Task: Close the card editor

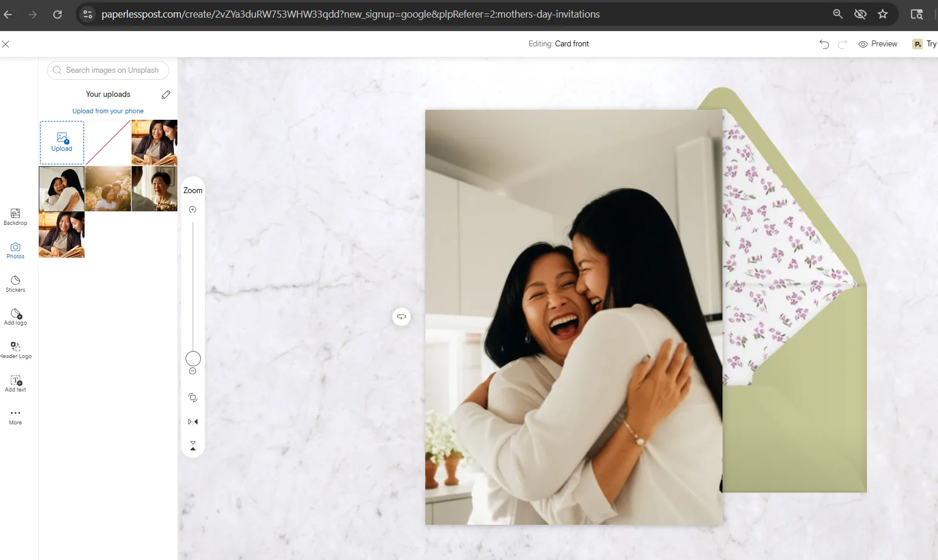Action: coord(5,44)
